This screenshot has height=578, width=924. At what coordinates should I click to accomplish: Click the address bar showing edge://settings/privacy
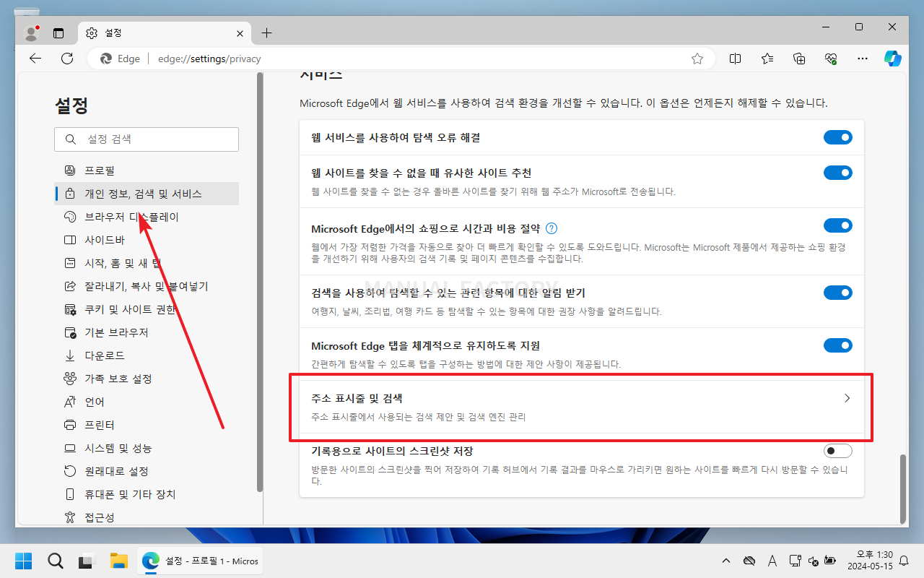[x=401, y=59]
